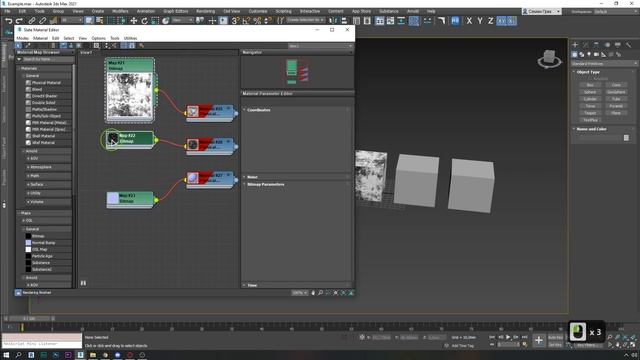Collapse the Object Type rollout
This screenshot has width=640, height=360.
point(588,72)
